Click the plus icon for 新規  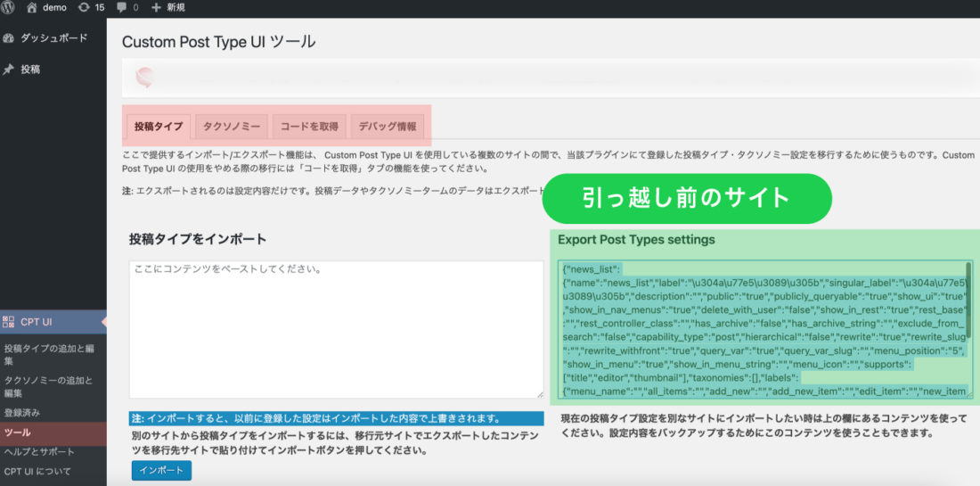tap(156, 7)
